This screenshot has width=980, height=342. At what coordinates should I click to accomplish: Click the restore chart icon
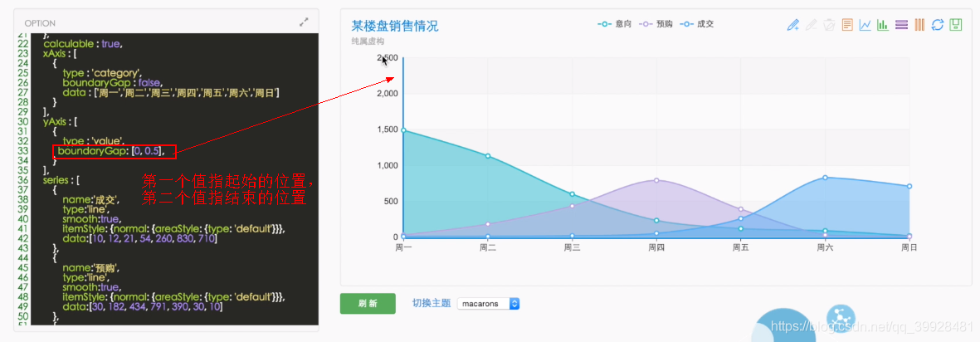click(x=938, y=25)
